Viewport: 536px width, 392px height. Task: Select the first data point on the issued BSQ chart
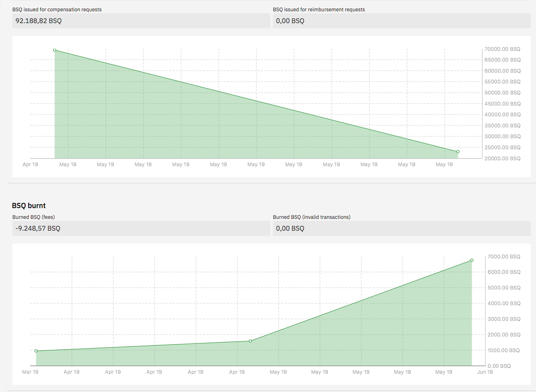tap(55, 50)
